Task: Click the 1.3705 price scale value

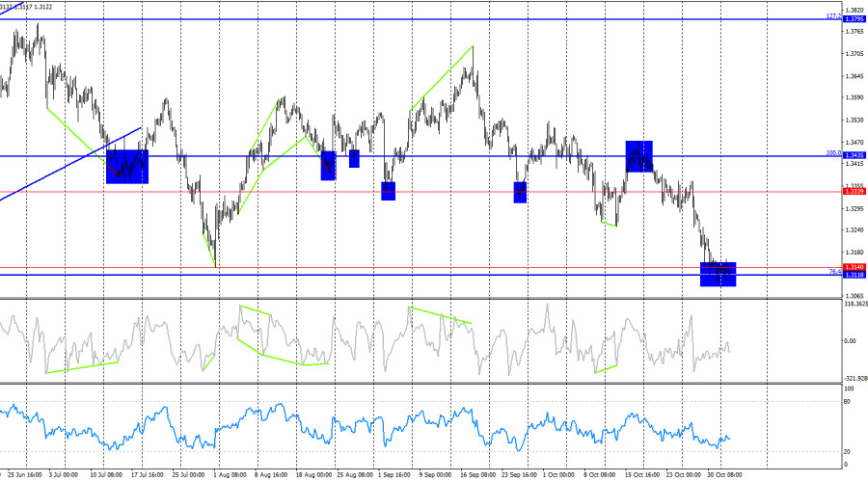Action: tap(854, 54)
